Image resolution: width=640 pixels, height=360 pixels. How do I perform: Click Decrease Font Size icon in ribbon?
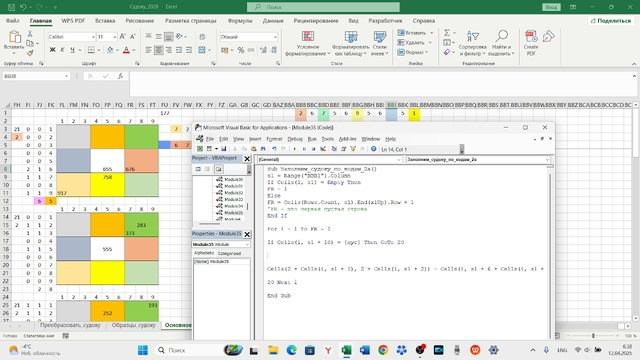click(x=133, y=37)
